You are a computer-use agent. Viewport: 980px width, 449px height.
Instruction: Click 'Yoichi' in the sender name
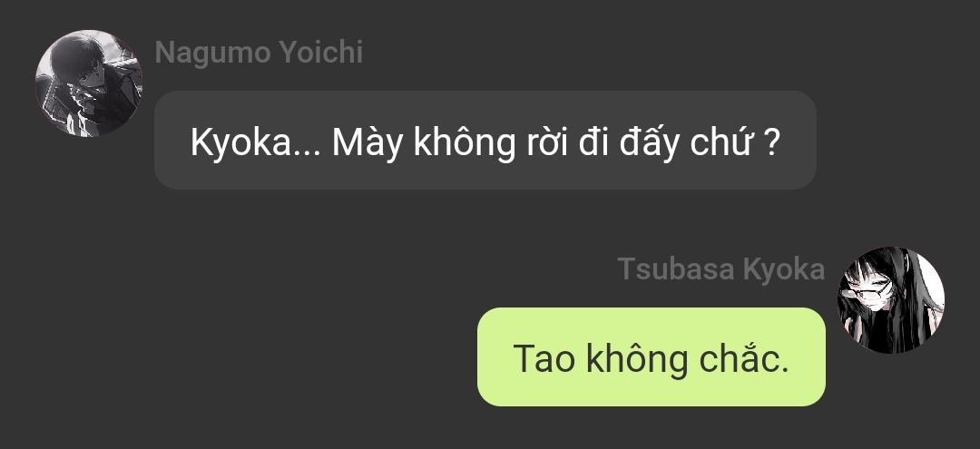pos(321,53)
